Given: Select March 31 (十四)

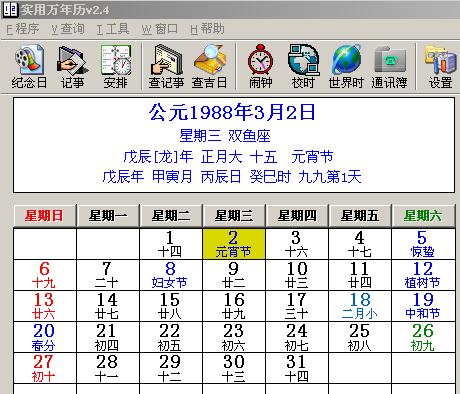Looking at the screenshot, I should point(297,368).
